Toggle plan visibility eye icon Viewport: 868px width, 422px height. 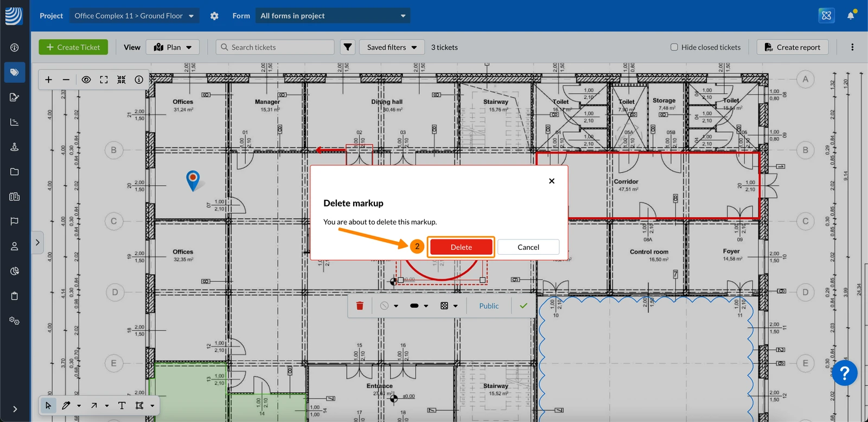pyautogui.click(x=86, y=80)
